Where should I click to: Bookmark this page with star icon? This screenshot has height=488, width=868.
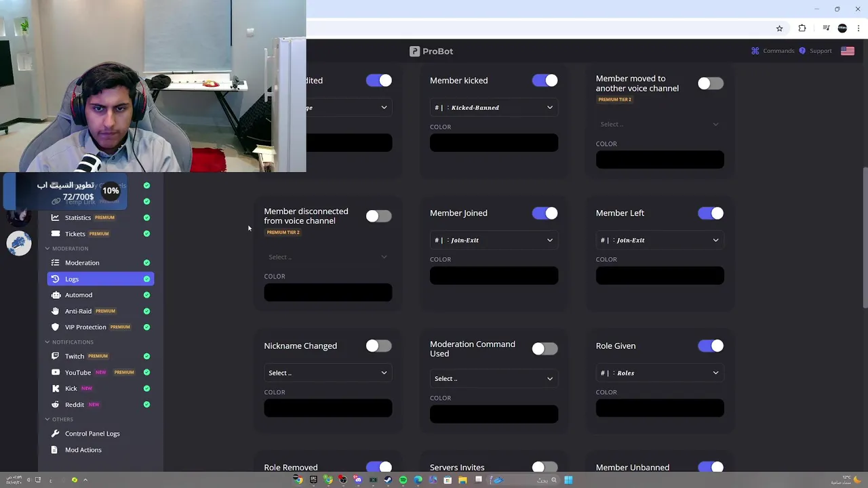point(779,28)
